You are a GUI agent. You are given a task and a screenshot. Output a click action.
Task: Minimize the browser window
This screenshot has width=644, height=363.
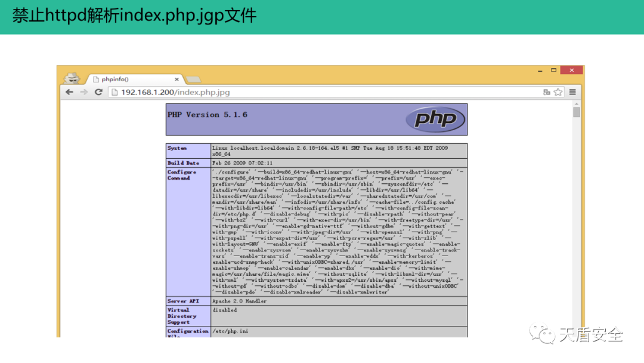coord(540,70)
